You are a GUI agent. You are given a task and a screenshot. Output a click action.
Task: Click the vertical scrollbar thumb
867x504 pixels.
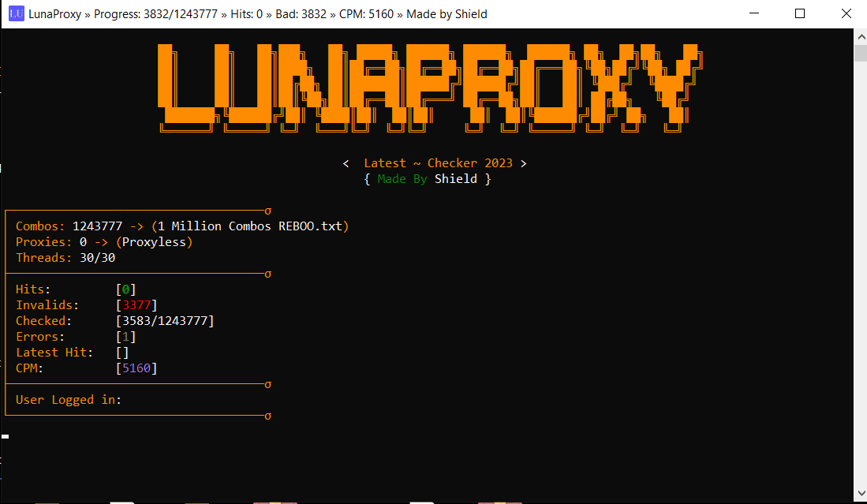tap(861, 53)
